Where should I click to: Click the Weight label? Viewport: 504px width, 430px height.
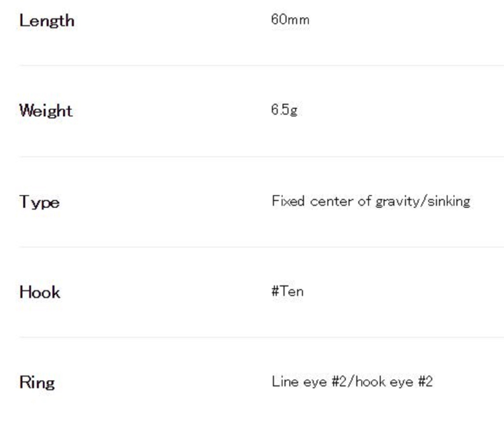pyautogui.click(x=46, y=111)
